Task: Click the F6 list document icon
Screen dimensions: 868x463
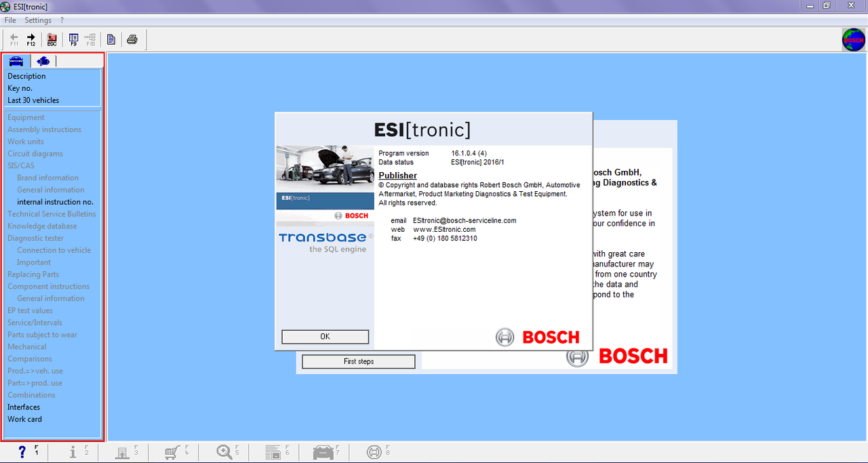Action: click(274, 452)
